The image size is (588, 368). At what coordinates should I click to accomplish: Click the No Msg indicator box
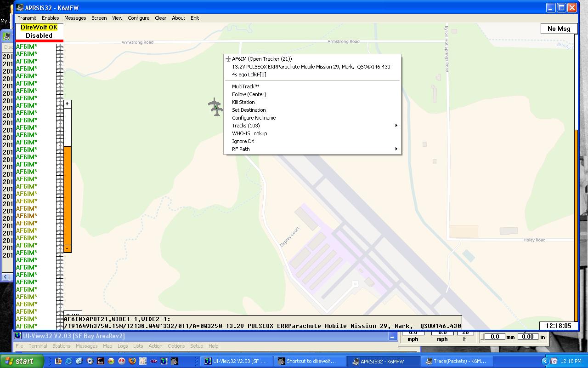tap(559, 29)
